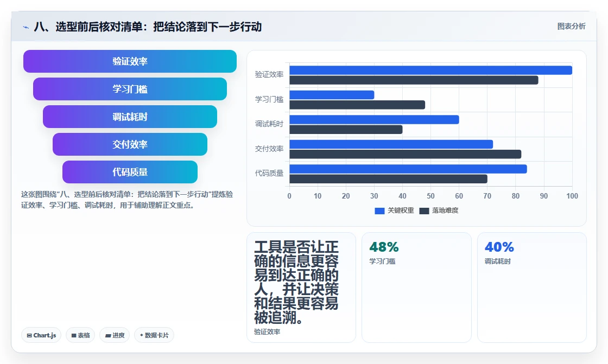
Task: Click the 图表分析 label in header
Action: 571,27
